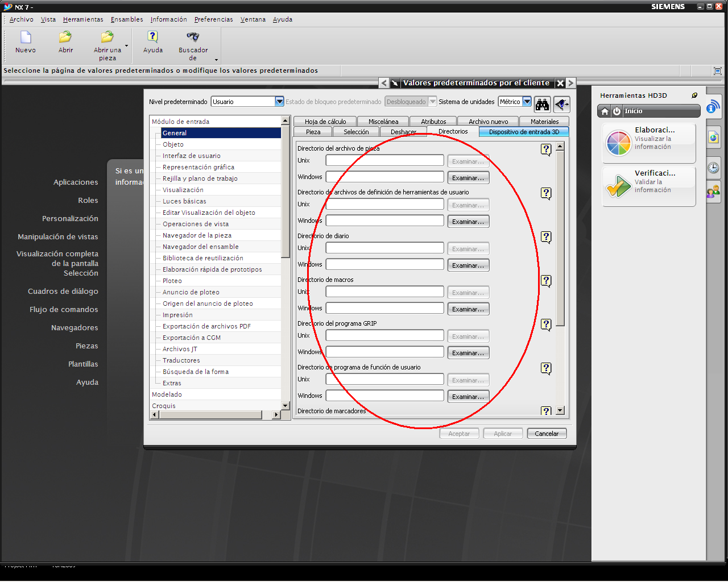Open the clock history sidebar icon
This screenshot has width=728, height=582.
713,168
